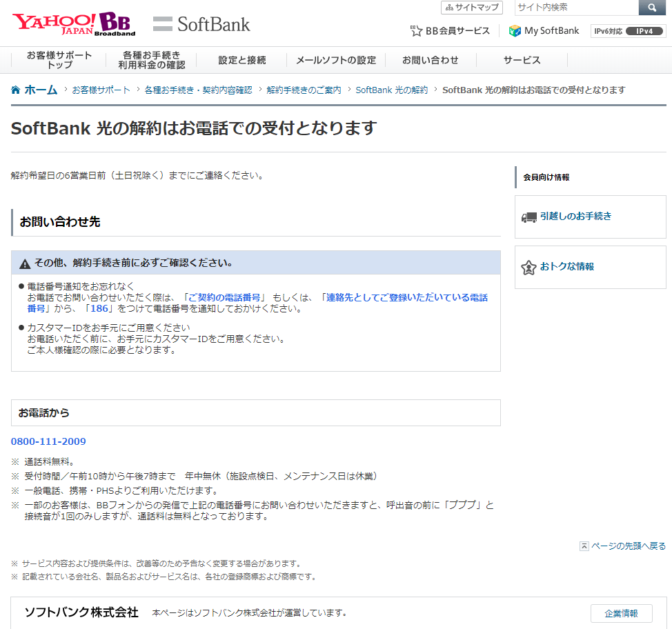Click the page title heading
672x629 pixels.
point(194,128)
